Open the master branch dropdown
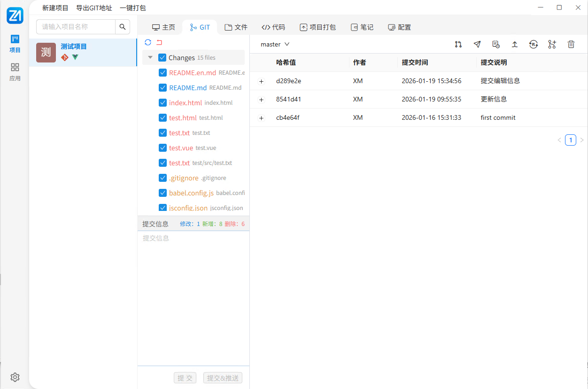Viewport: 588px width, 389px height. (275, 44)
